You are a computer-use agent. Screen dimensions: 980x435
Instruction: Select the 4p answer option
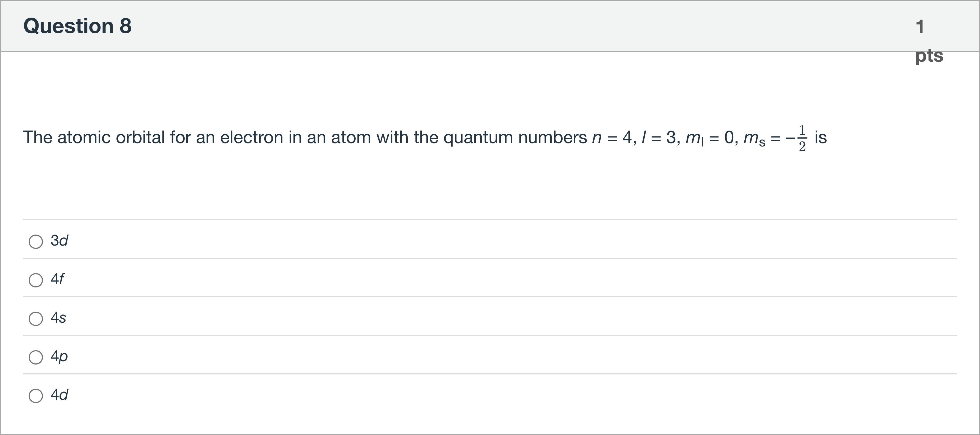[x=36, y=357]
